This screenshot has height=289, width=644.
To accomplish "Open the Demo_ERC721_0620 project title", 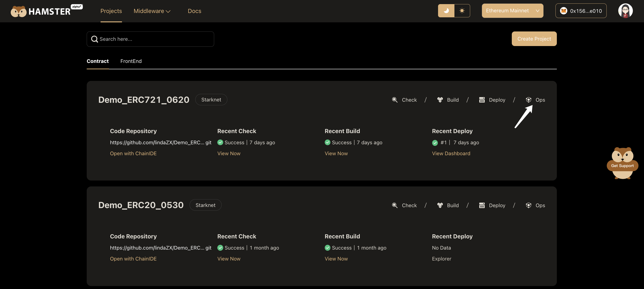I will [x=144, y=100].
